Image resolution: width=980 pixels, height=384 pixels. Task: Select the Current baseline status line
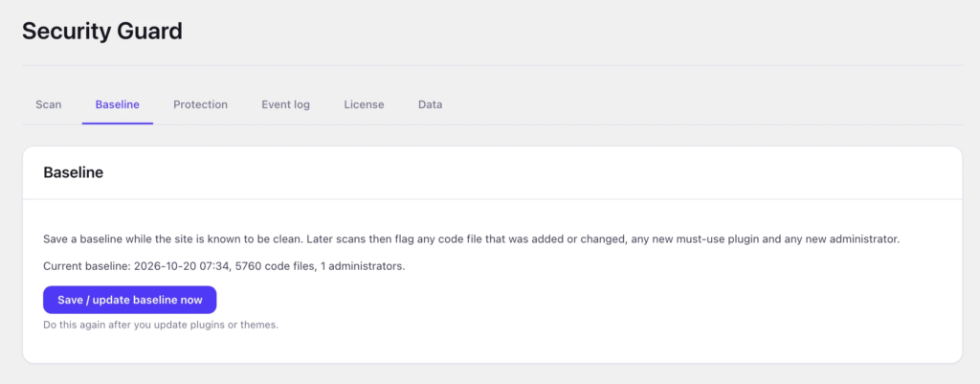(x=224, y=266)
